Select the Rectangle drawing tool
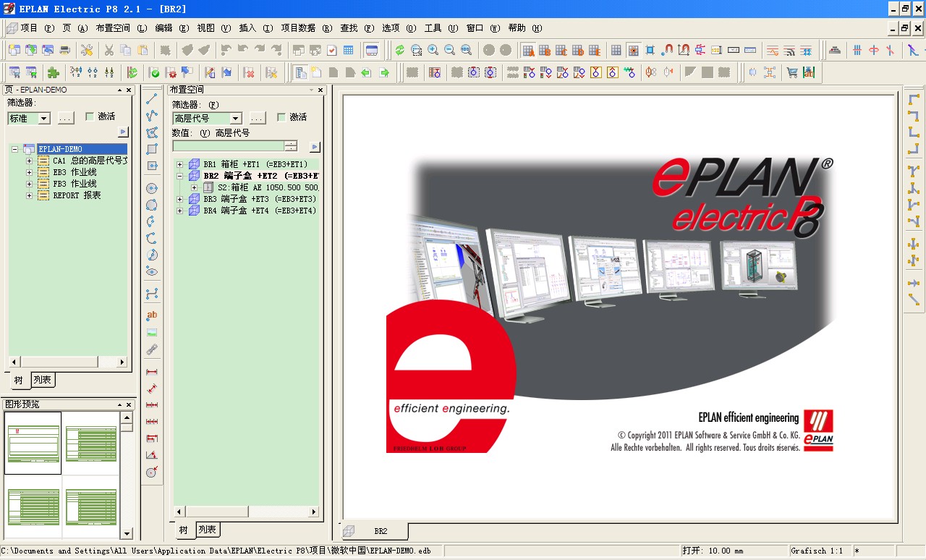This screenshot has height=560, width=926. 152,149
